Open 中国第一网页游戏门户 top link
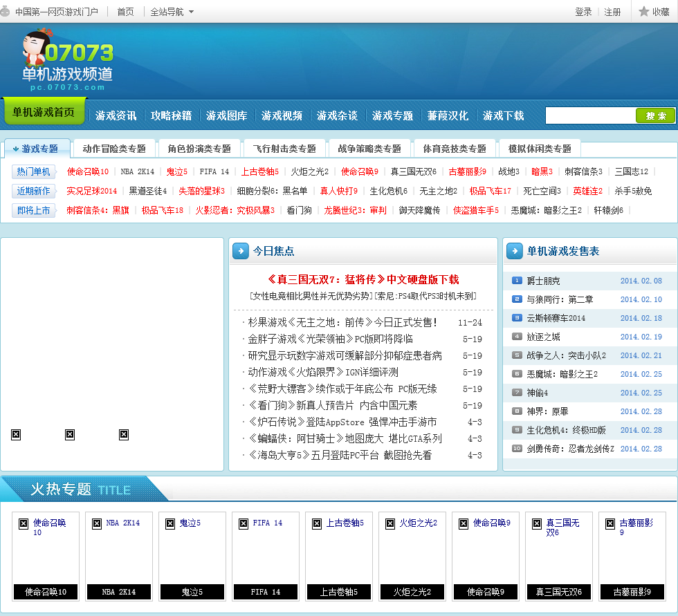Viewport: 678px width, 616px height. pos(57,12)
